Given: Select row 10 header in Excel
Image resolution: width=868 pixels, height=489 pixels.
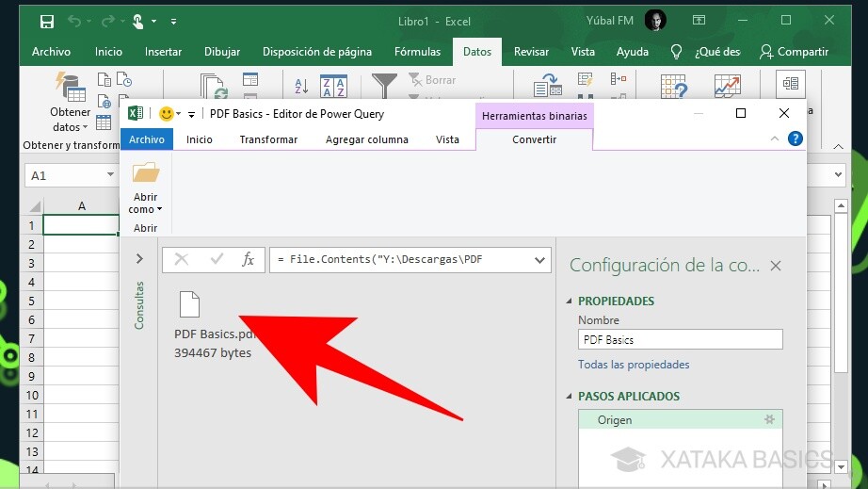Looking at the screenshot, I should tap(32, 395).
